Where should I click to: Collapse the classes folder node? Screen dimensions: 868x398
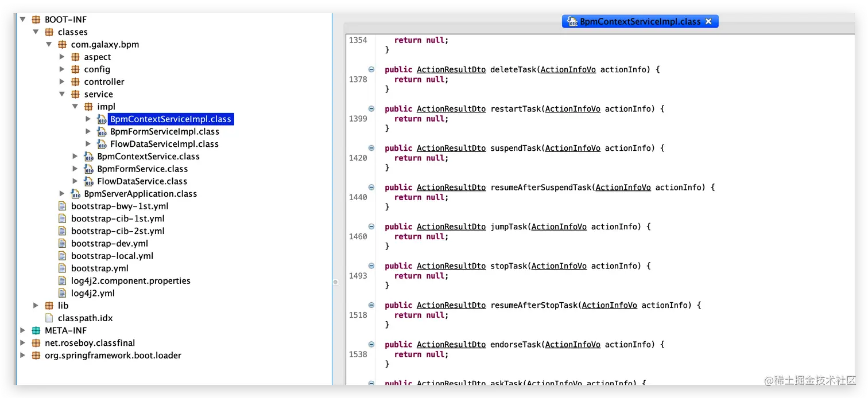tap(36, 32)
